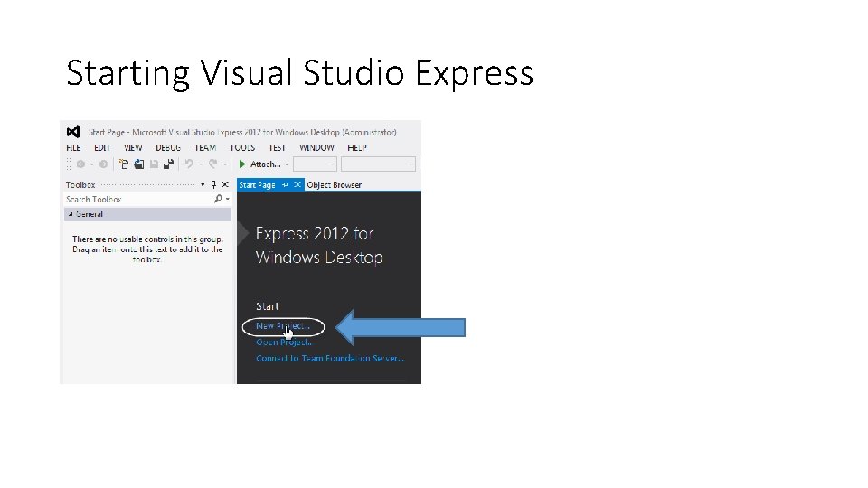Open the TOOLS menu
Screen dimensions: 868x488
tap(242, 147)
